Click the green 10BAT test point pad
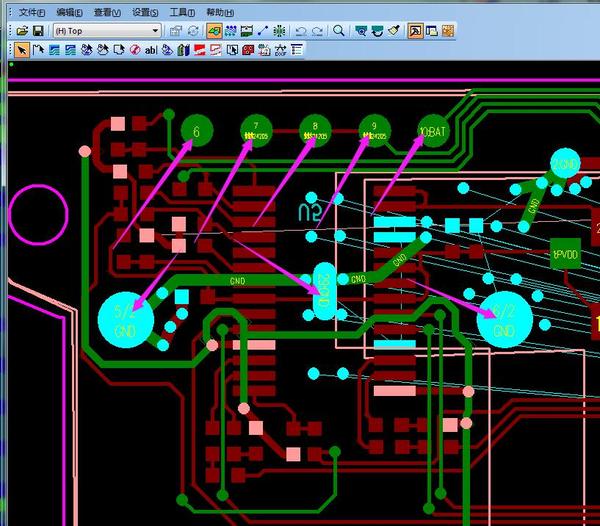 433,131
